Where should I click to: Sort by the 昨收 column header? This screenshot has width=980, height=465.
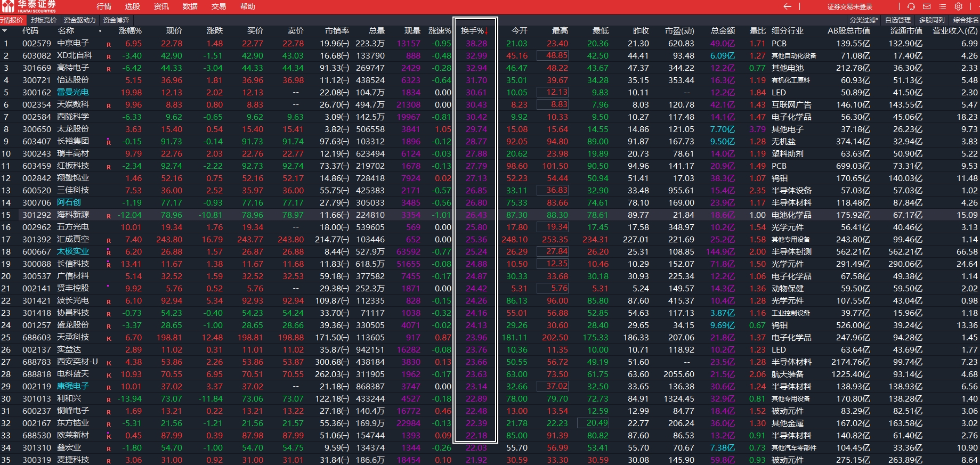[641, 31]
